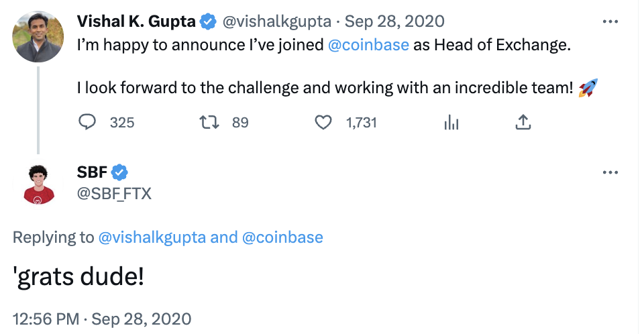Click the @SBF_FTX handle

click(x=114, y=194)
